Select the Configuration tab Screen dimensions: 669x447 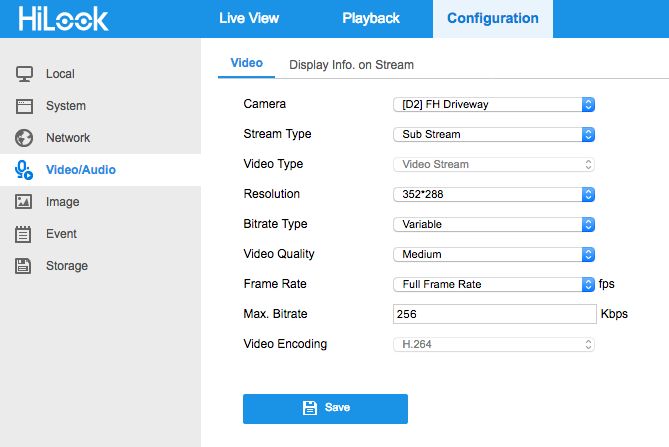[492, 18]
